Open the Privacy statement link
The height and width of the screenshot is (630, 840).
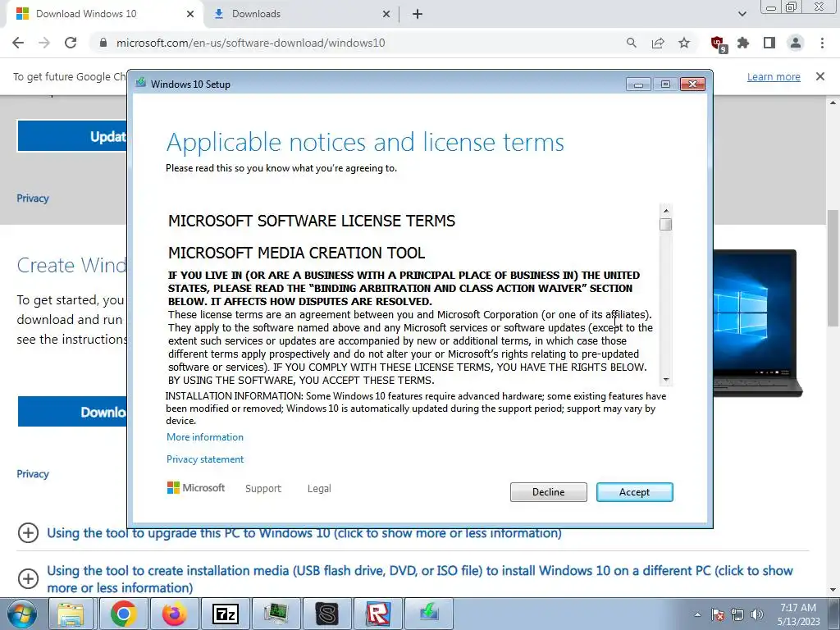pyautogui.click(x=204, y=459)
